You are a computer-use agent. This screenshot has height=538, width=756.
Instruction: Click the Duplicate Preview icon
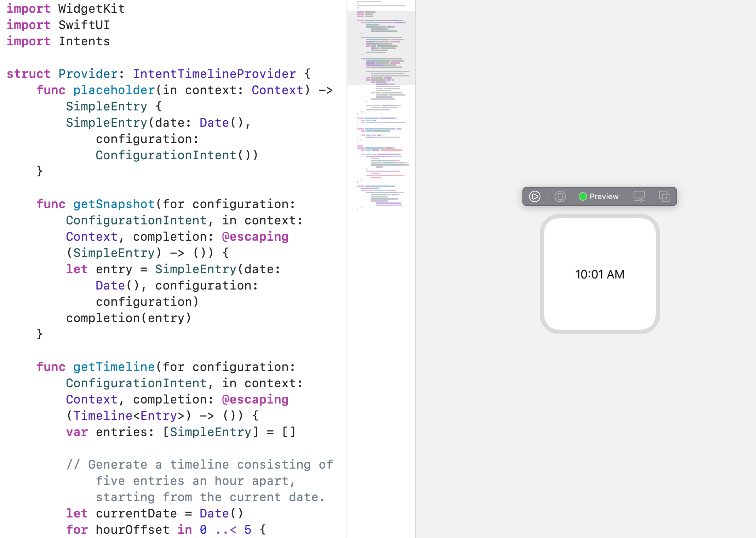click(x=664, y=196)
